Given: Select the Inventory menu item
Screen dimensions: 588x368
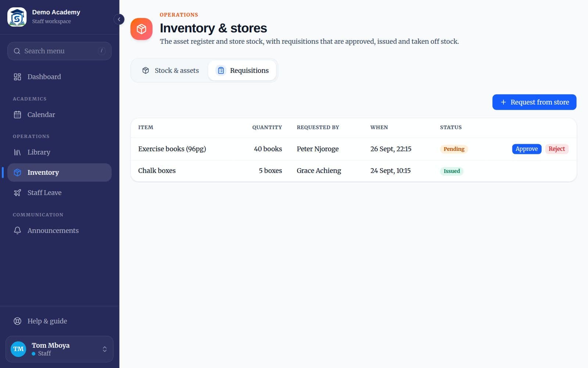Looking at the screenshot, I should pyautogui.click(x=59, y=173).
